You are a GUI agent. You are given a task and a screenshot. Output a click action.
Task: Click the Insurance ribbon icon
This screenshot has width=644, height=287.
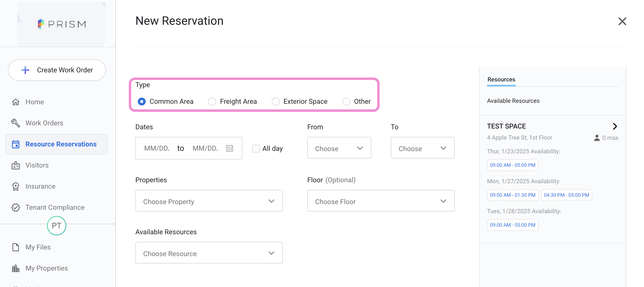[15, 186]
